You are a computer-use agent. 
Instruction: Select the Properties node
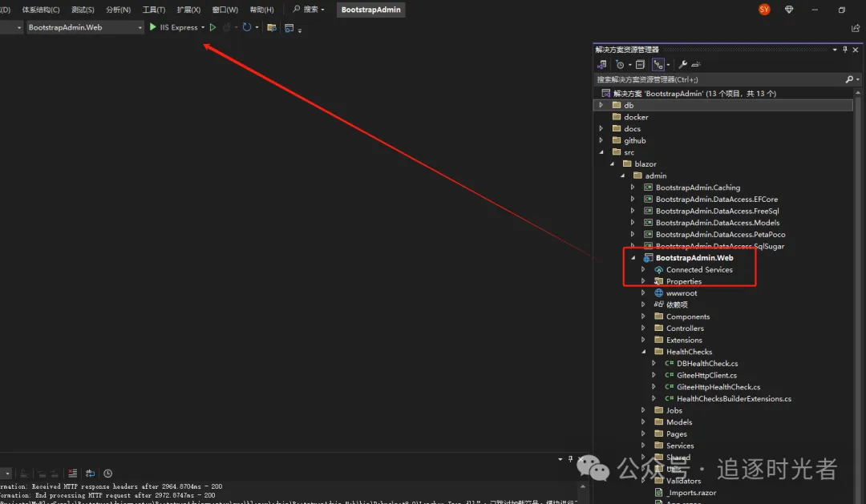pos(684,281)
